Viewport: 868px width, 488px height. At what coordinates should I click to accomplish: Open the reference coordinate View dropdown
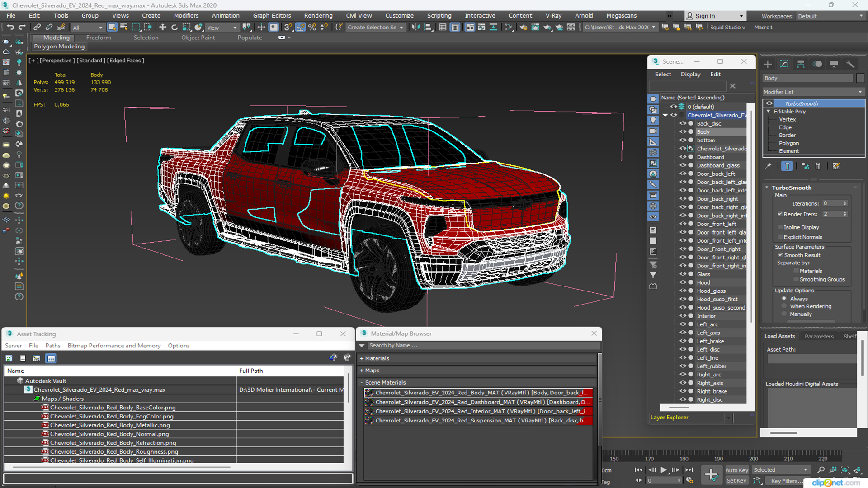[222, 28]
